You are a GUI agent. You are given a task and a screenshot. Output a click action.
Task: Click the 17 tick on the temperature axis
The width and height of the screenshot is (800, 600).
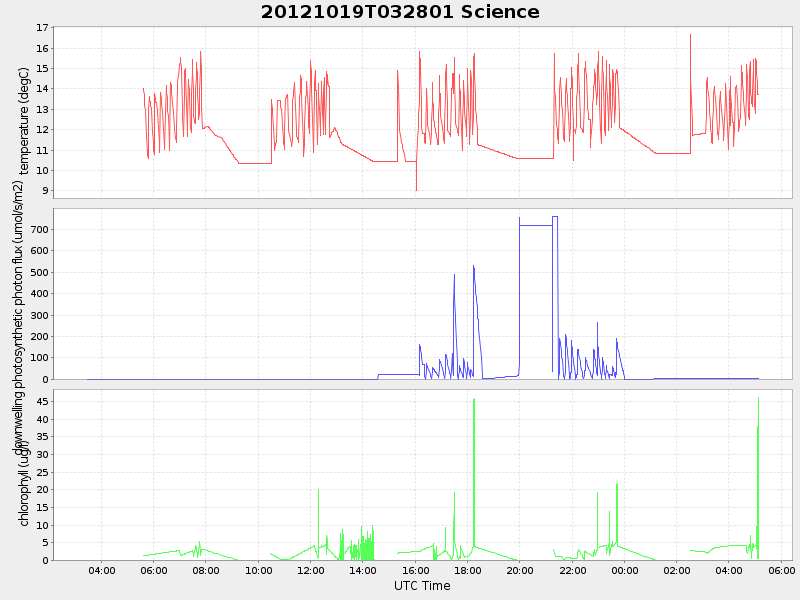43,28
